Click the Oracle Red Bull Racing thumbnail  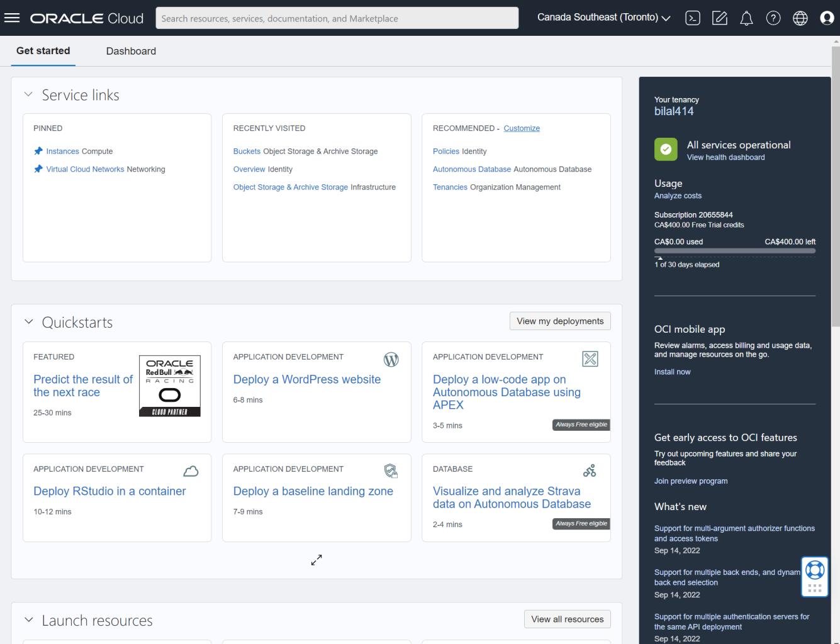click(170, 386)
